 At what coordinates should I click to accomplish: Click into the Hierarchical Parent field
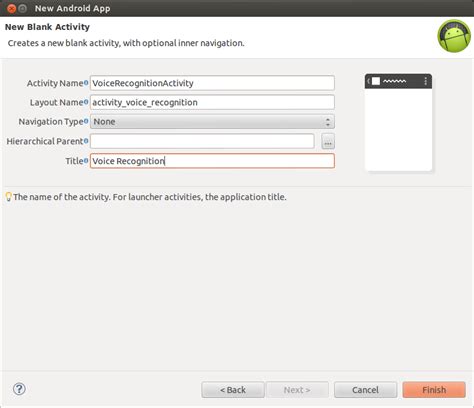pos(202,141)
